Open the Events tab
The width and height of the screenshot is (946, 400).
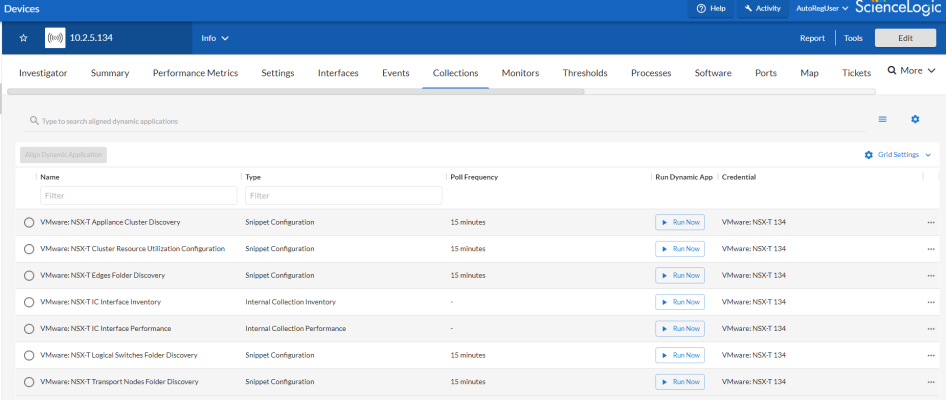[x=396, y=73]
